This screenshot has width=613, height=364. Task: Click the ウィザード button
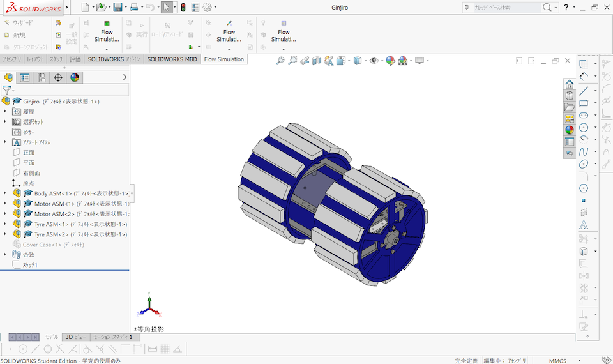[19, 23]
